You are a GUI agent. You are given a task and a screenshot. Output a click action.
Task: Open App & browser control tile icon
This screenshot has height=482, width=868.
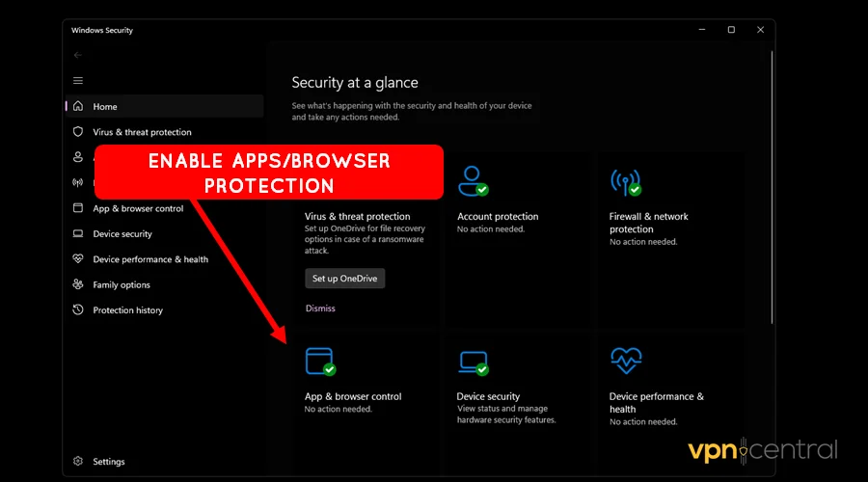(320, 361)
